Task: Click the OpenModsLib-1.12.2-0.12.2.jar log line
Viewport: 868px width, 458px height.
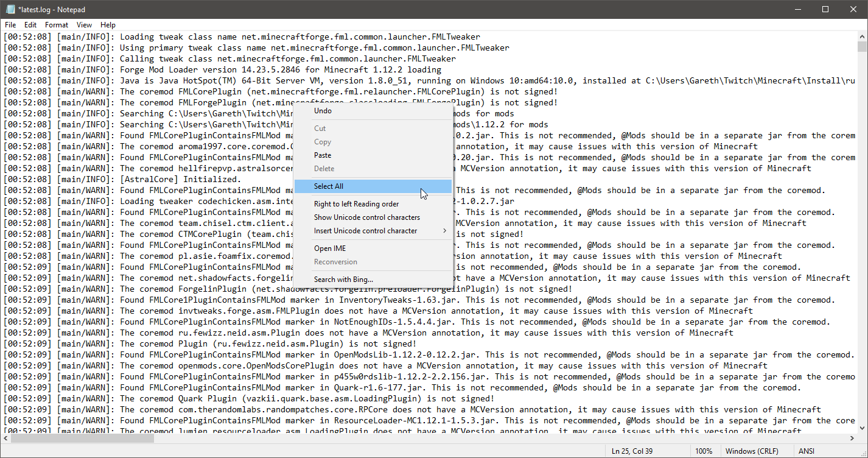Action: click(430, 354)
